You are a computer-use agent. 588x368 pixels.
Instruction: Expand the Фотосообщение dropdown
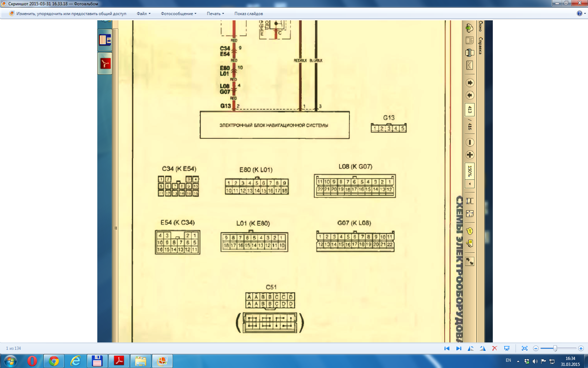[178, 14]
